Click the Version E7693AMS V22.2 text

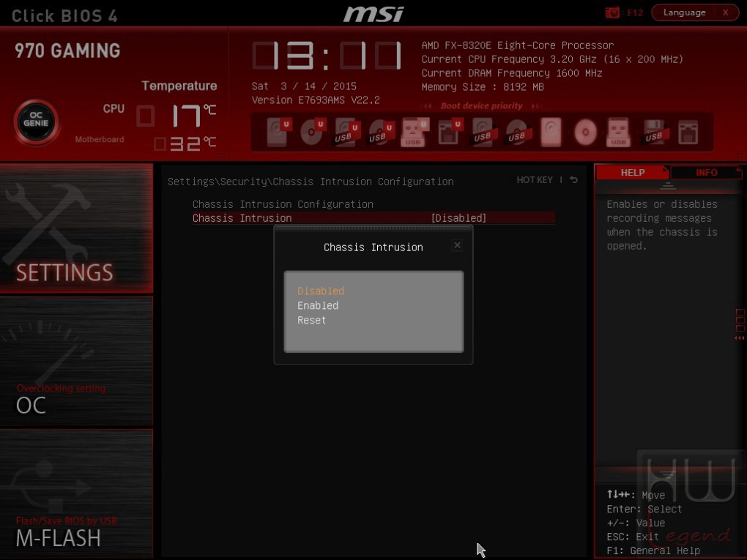[316, 100]
